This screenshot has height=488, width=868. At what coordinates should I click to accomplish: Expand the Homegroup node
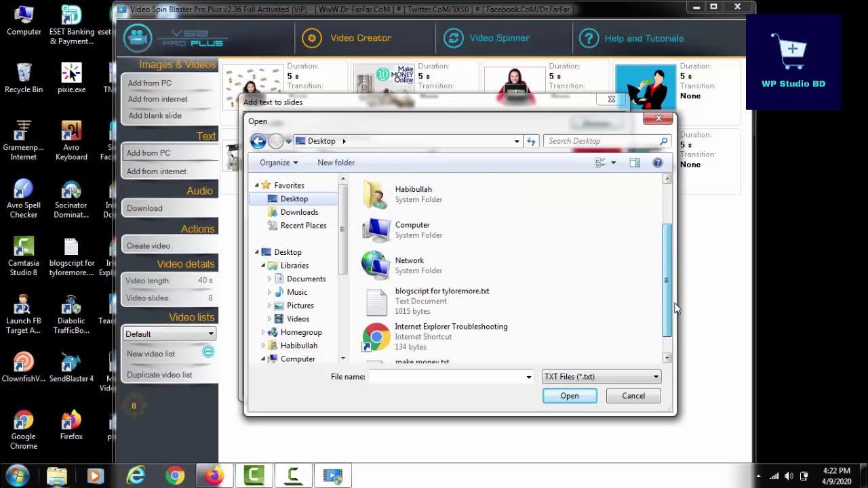[263, 332]
